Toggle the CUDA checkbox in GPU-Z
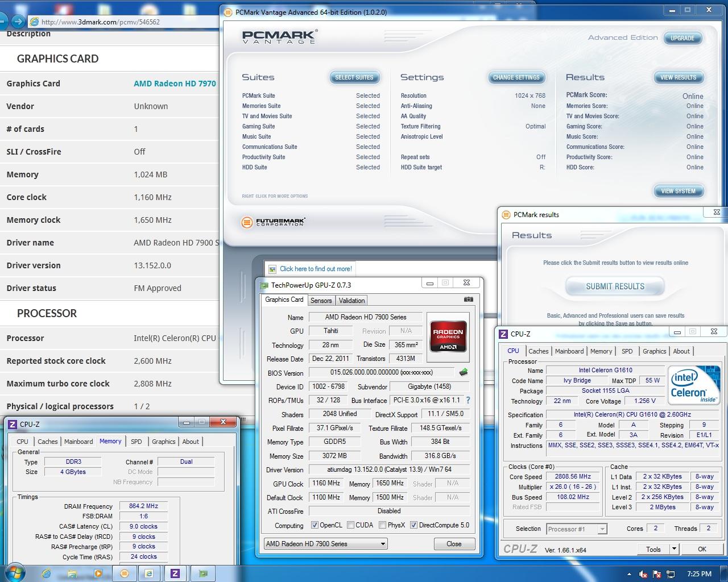The image size is (728, 582). (350, 525)
